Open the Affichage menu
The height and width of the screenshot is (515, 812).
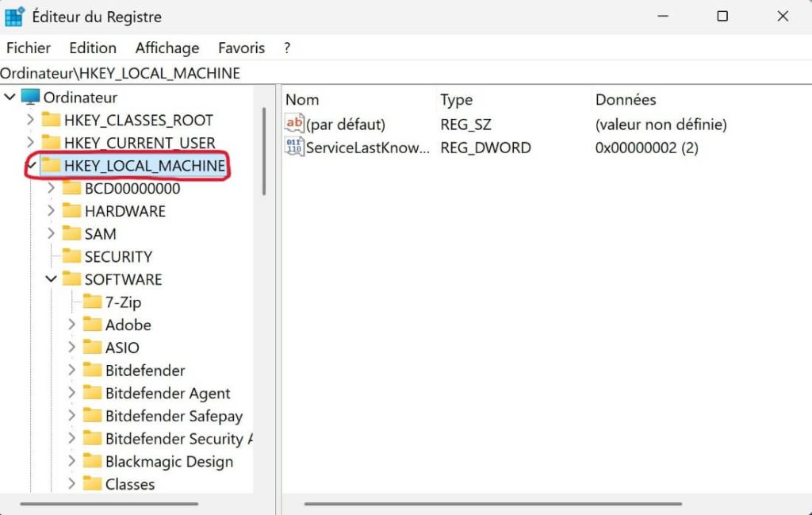pos(167,48)
